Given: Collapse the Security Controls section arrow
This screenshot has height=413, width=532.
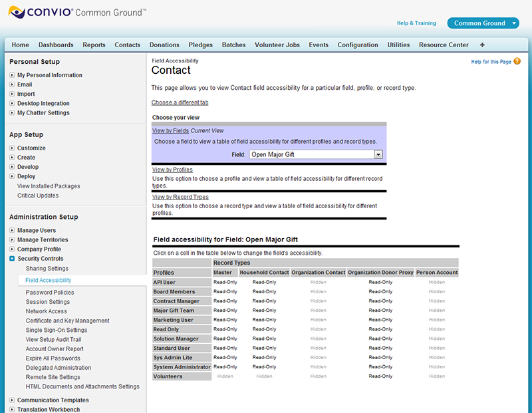Looking at the screenshot, I should coord(12,259).
